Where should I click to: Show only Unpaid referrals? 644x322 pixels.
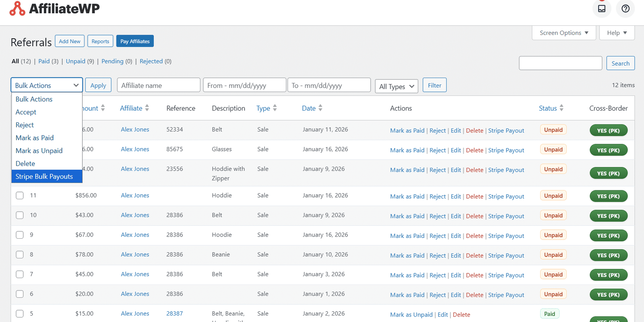coord(76,61)
